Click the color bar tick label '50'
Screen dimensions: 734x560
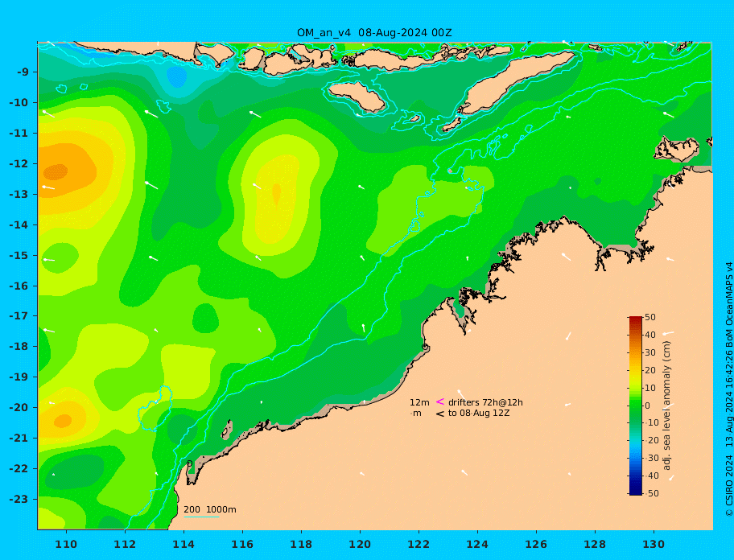point(650,317)
